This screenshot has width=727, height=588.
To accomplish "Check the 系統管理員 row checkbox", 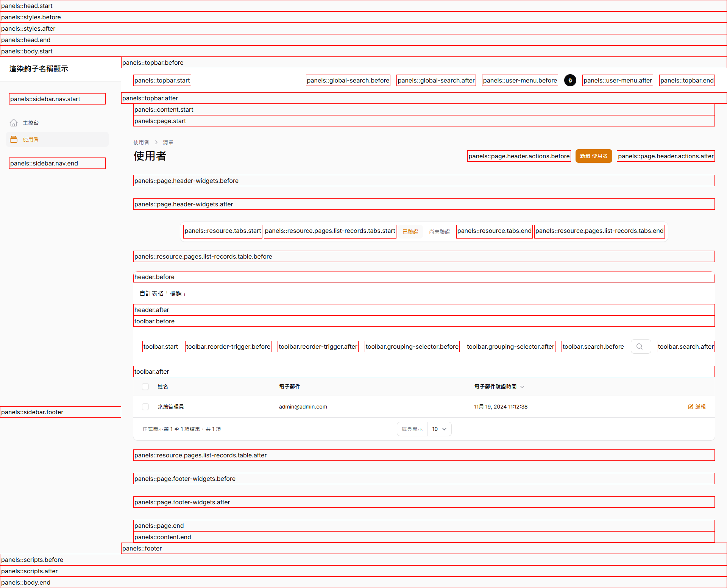I will click(x=145, y=407).
